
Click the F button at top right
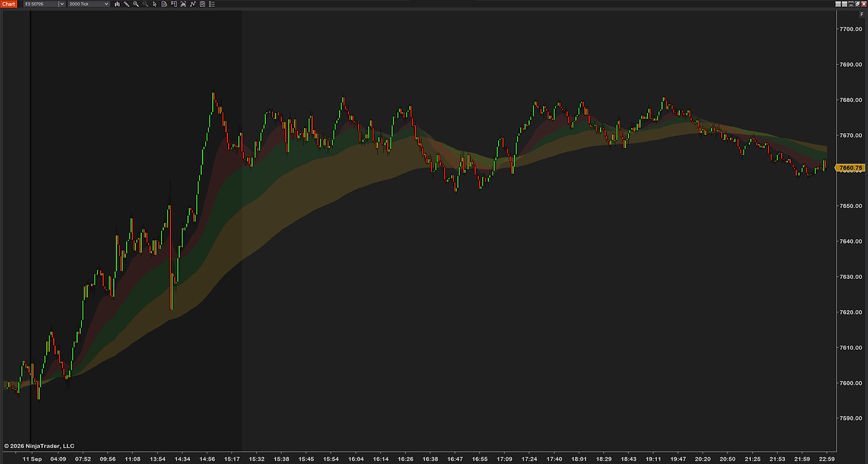[x=861, y=14]
